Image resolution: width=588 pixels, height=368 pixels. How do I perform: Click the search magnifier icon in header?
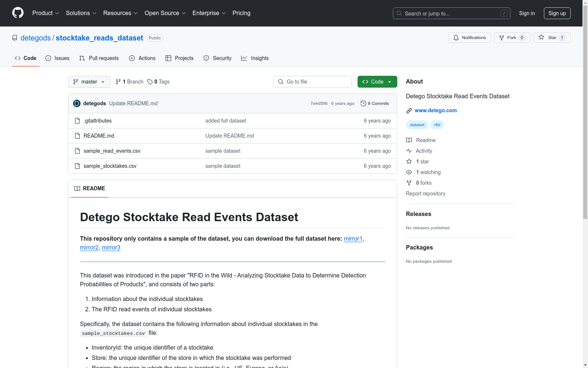[399, 13]
